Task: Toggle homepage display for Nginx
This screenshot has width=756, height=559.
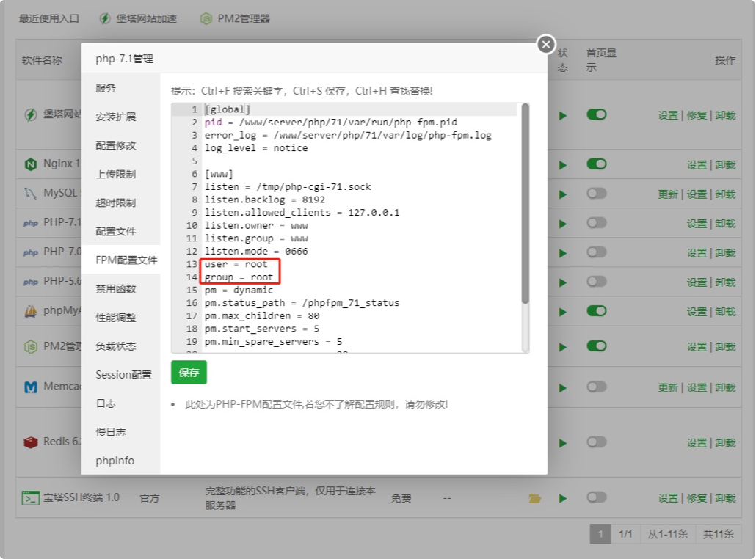Action: pyautogui.click(x=597, y=164)
